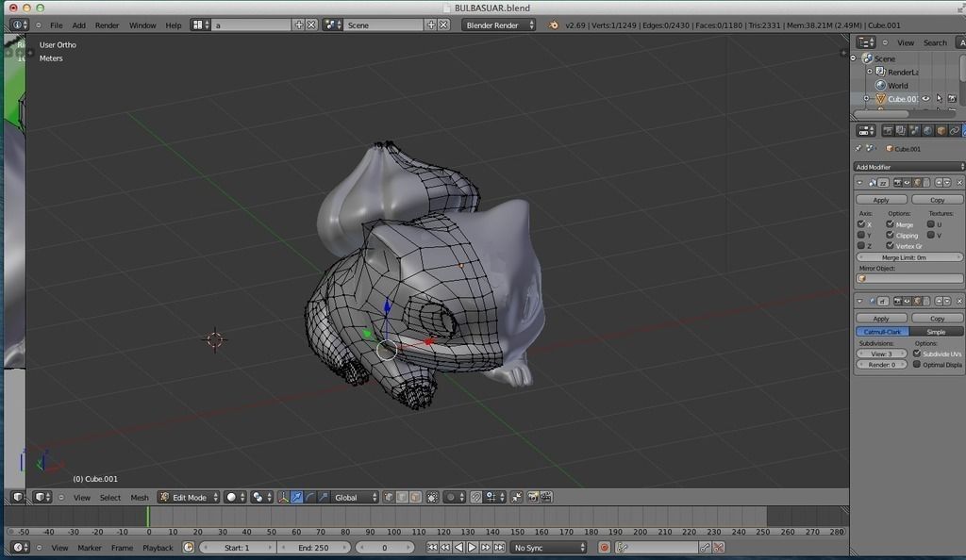The image size is (966, 560).
Task: Select the Simple subdivision type
Action: pyautogui.click(x=936, y=332)
